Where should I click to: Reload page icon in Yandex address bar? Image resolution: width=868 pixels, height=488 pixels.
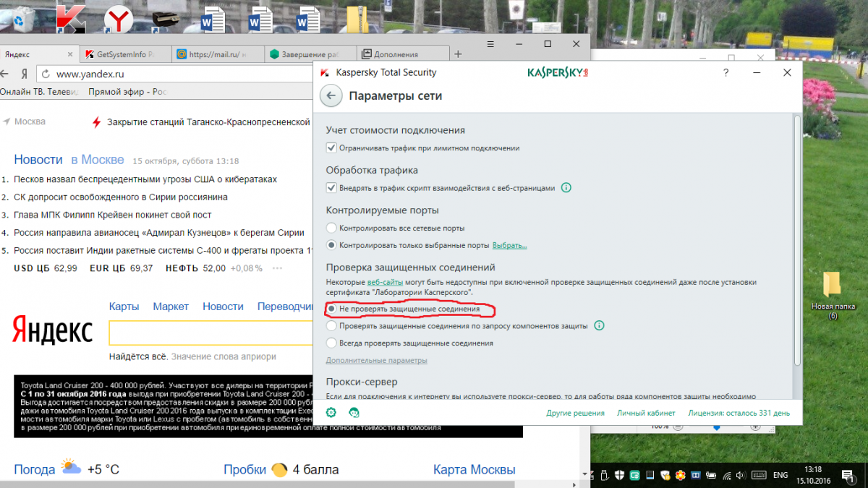coord(45,74)
